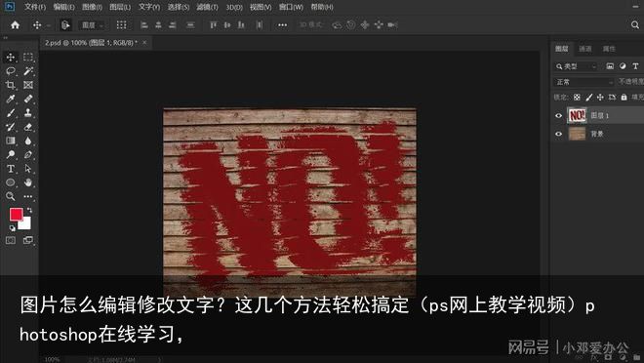Screen dimensions: 644x363
Task: Select the Move tool in toolbox
Action: point(11,57)
